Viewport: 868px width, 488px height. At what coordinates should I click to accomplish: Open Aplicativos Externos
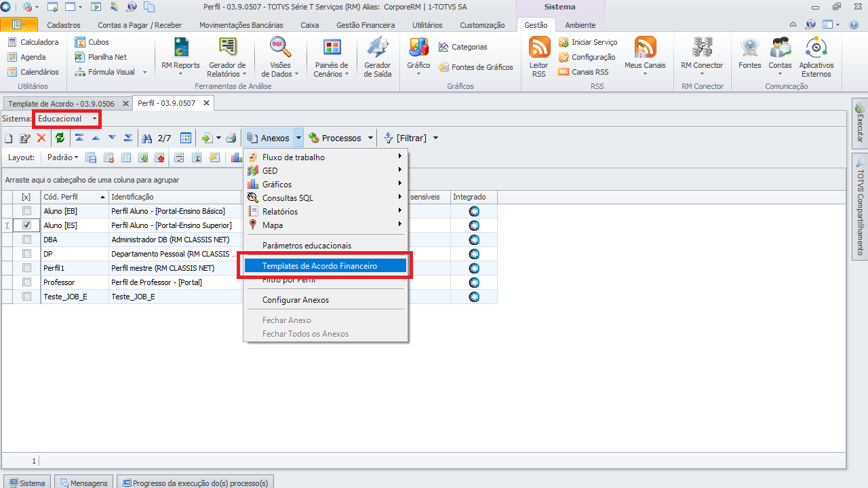[816, 57]
